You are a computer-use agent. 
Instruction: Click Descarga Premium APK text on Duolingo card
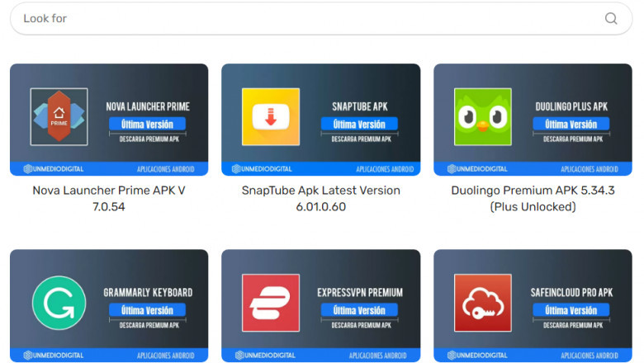click(573, 139)
